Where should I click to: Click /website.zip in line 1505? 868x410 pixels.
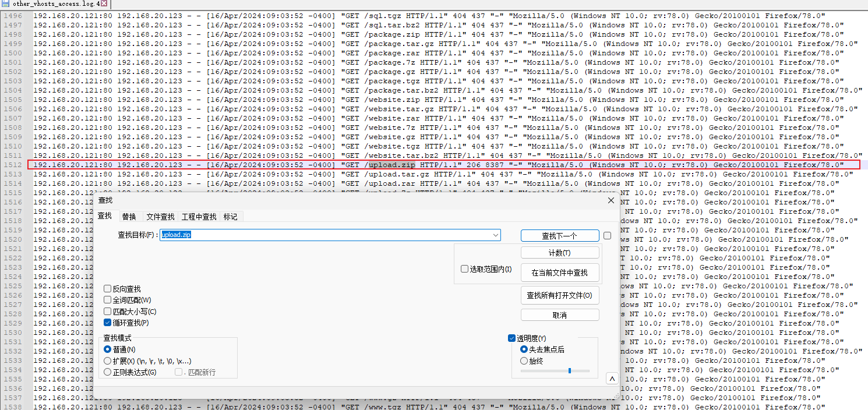click(x=392, y=100)
